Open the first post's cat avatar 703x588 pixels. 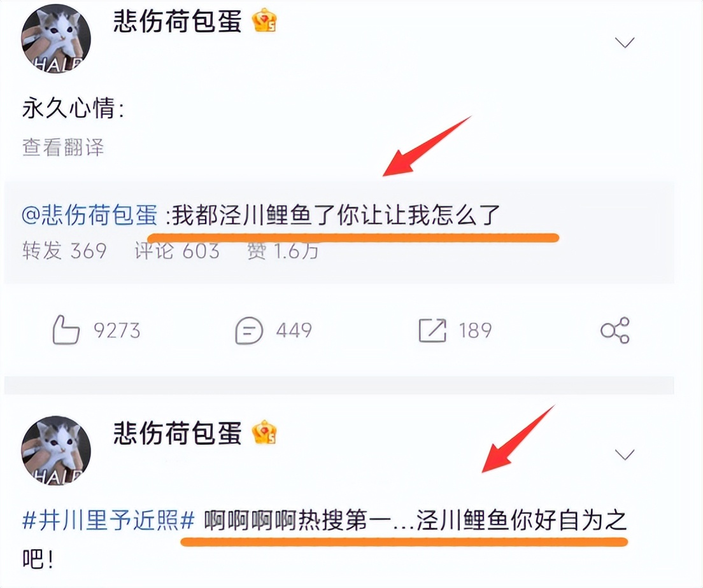coord(56,38)
